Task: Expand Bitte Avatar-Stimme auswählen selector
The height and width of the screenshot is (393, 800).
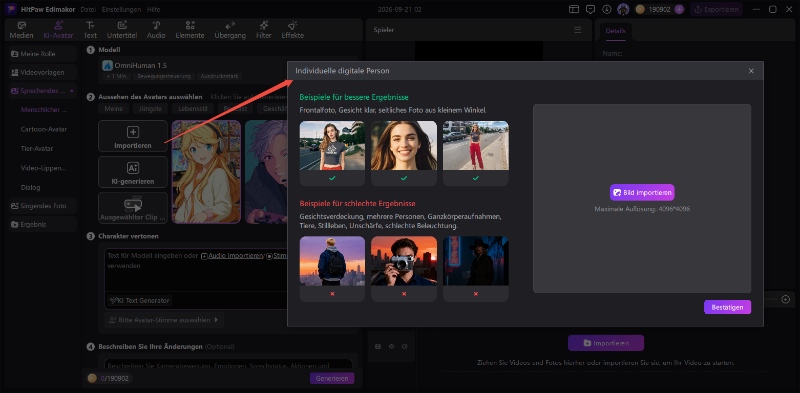Action: 164,320
